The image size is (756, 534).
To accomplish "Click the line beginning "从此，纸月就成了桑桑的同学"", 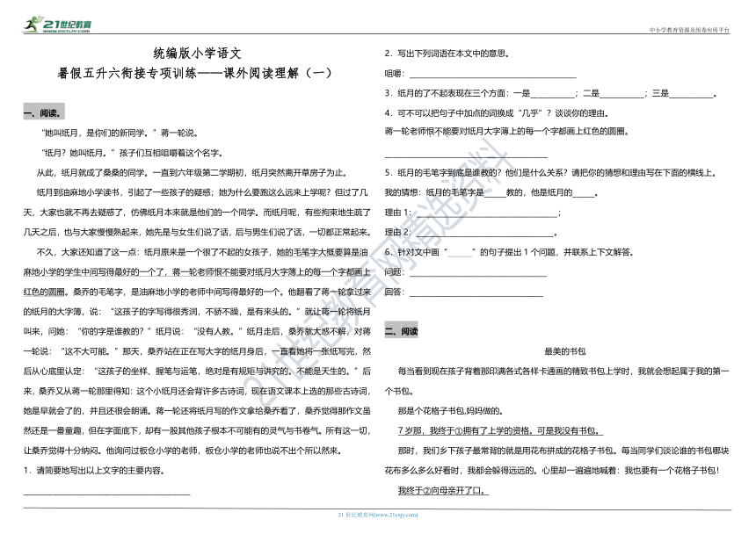I will point(192,172).
